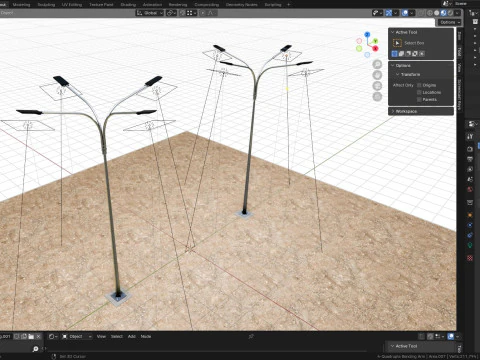Open the Shading workspace tab
This screenshot has width=480, height=360.
[128, 5]
